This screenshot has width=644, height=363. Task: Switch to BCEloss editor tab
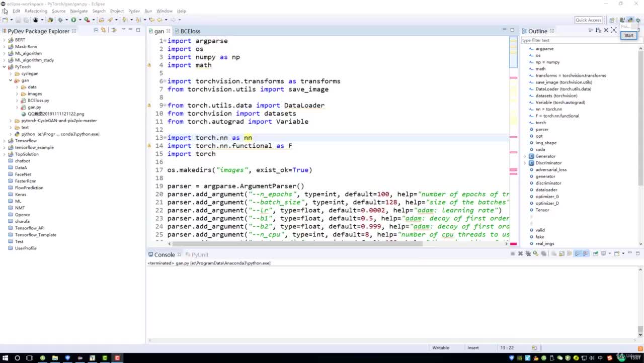(190, 31)
